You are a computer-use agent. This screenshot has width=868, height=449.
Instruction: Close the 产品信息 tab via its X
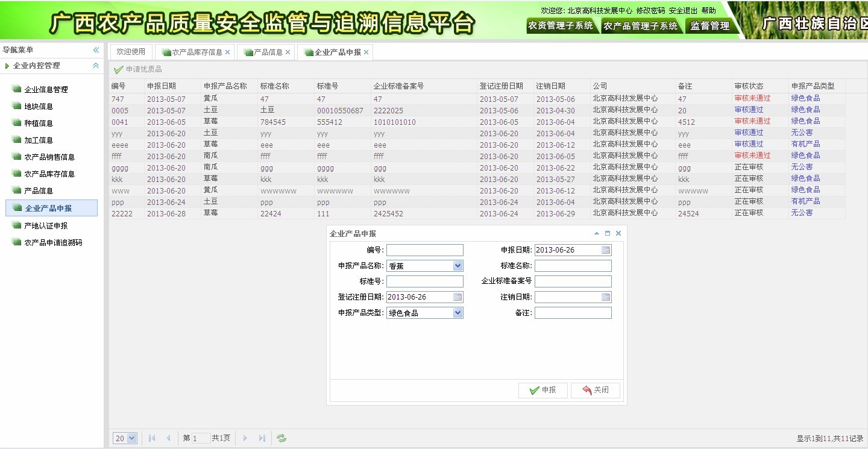(x=288, y=52)
